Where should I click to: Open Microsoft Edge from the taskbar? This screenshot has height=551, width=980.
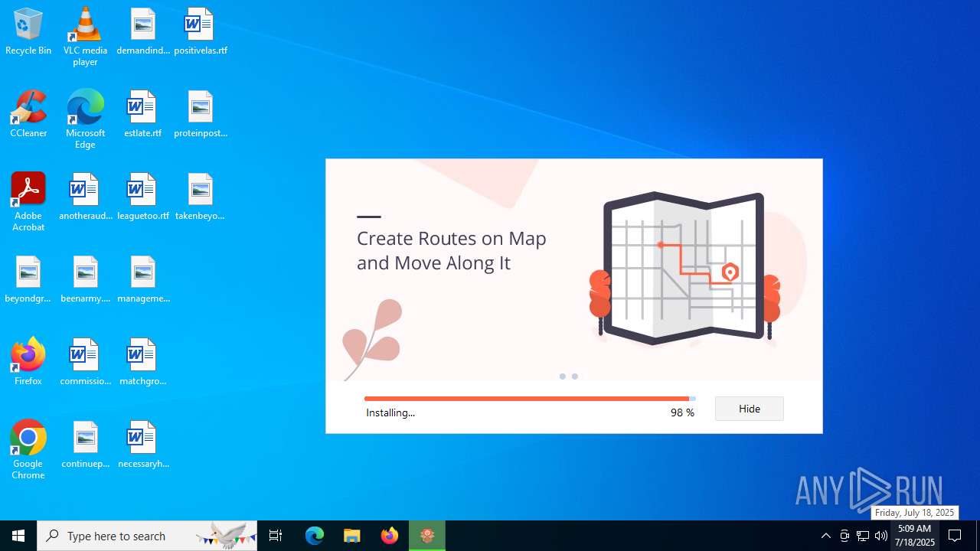(315, 536)
